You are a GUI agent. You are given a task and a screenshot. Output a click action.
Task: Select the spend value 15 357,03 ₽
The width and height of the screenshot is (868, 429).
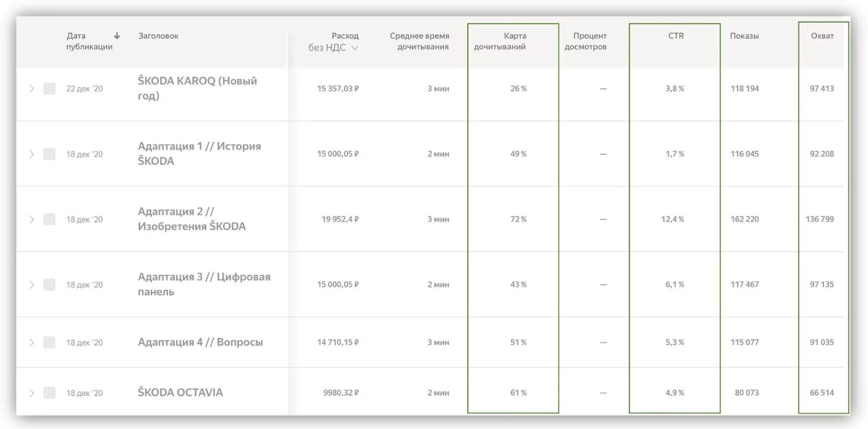click(338, 89)
